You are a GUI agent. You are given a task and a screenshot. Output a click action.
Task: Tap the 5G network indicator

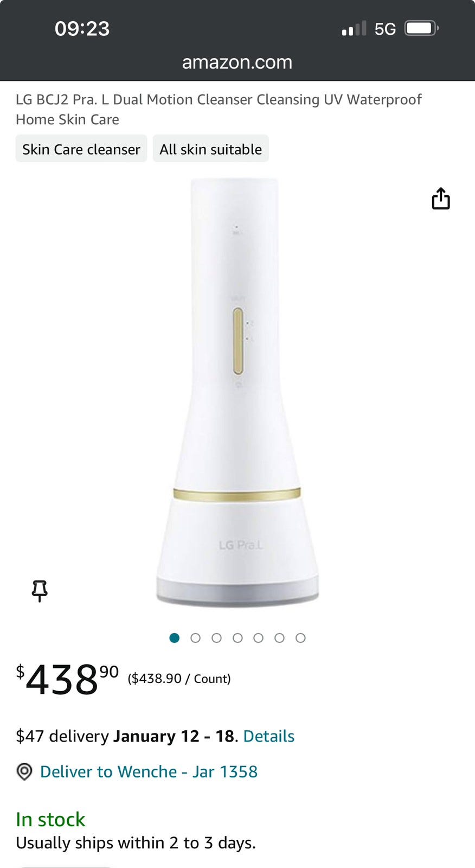coord(385,29)
